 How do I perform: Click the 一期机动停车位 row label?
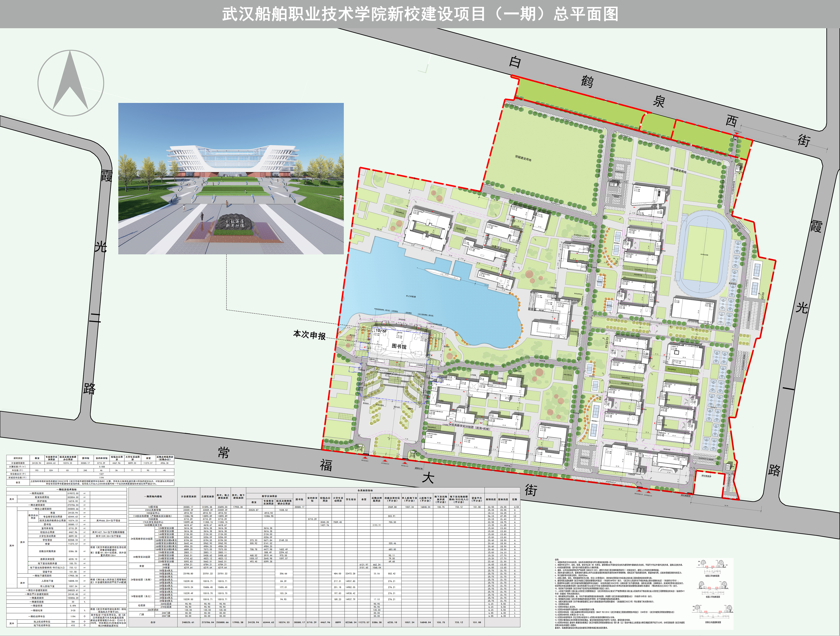click(x=36, y=617)
